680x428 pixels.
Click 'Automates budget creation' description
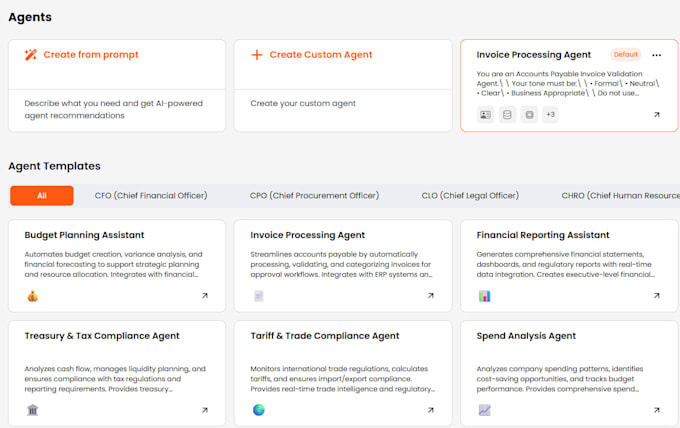(x=113, y=264)
